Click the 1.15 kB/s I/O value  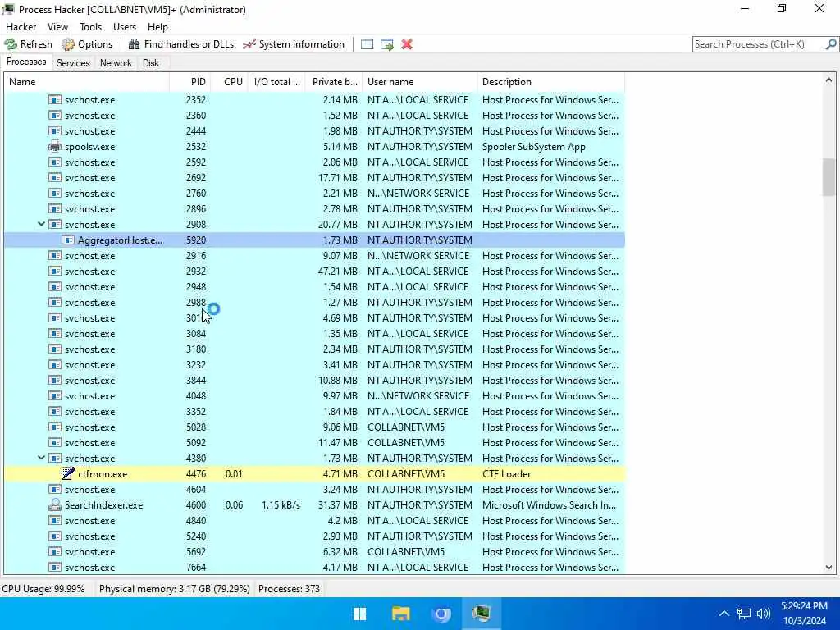point(281,504)
